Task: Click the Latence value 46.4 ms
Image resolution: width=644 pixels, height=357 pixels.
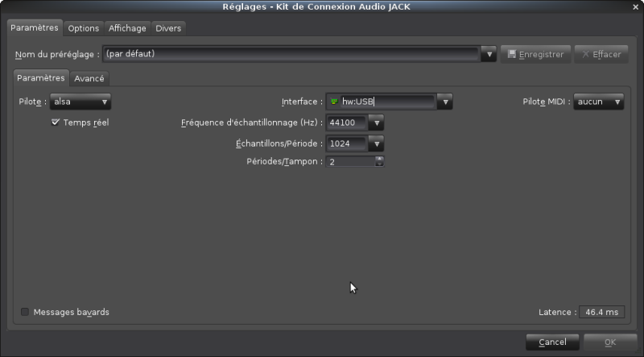Action: [x=601, y=312]
